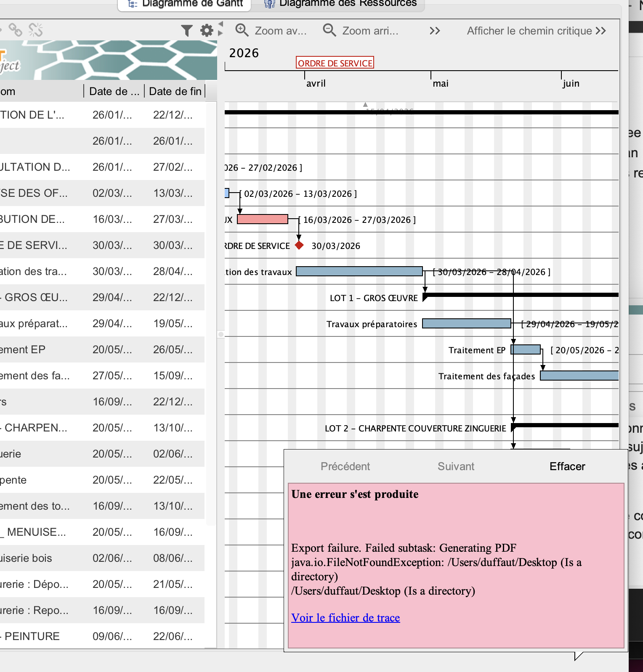Collapse table pane with left splitter arrow
Screen dimensions: 643x672
pyautogui.click(x=221, y=24)
